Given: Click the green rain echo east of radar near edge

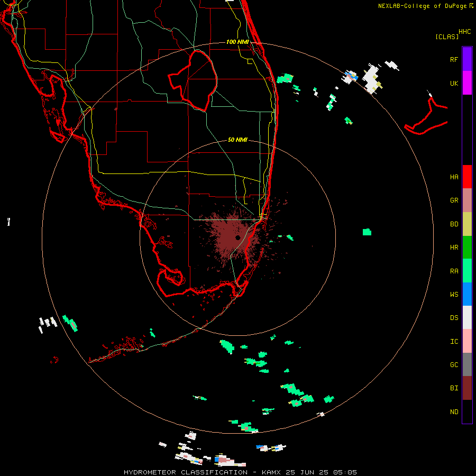Looking at the screenshot, I should tap(367, 232).
